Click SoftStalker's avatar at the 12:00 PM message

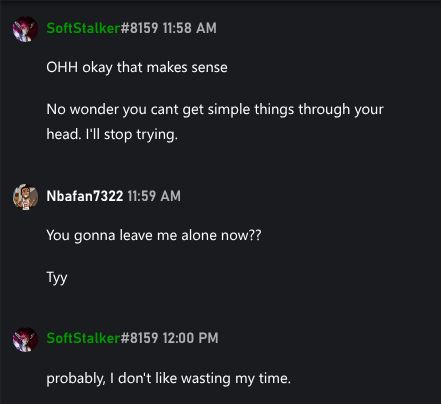pos(25,339)
